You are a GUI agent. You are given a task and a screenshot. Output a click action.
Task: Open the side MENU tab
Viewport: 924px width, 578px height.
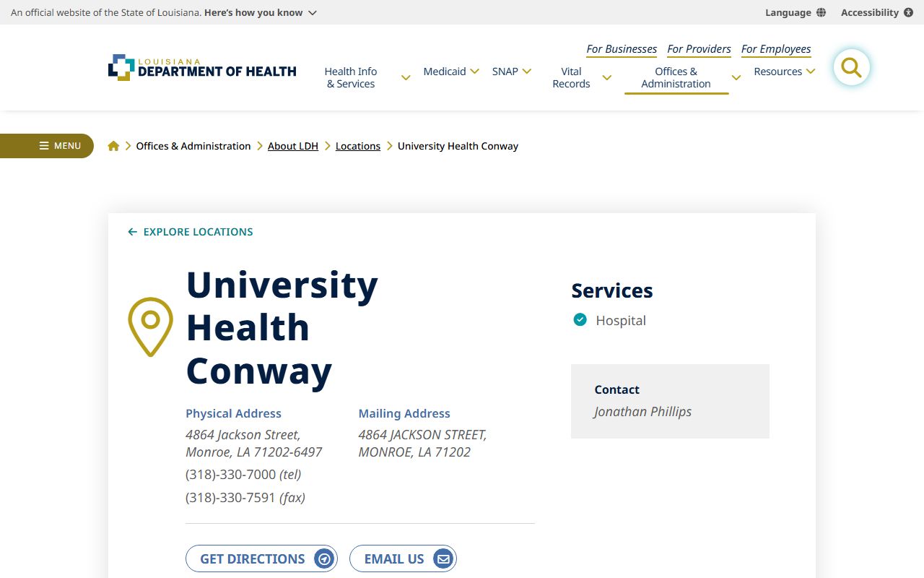pos(47,146)
